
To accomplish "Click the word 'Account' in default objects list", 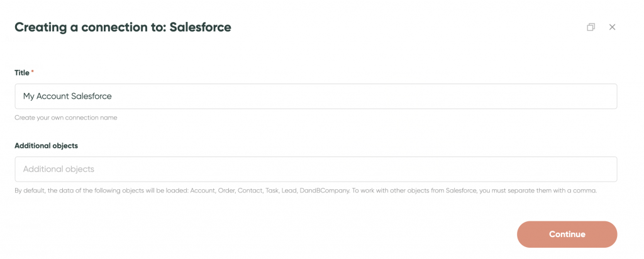I will 202,191.
